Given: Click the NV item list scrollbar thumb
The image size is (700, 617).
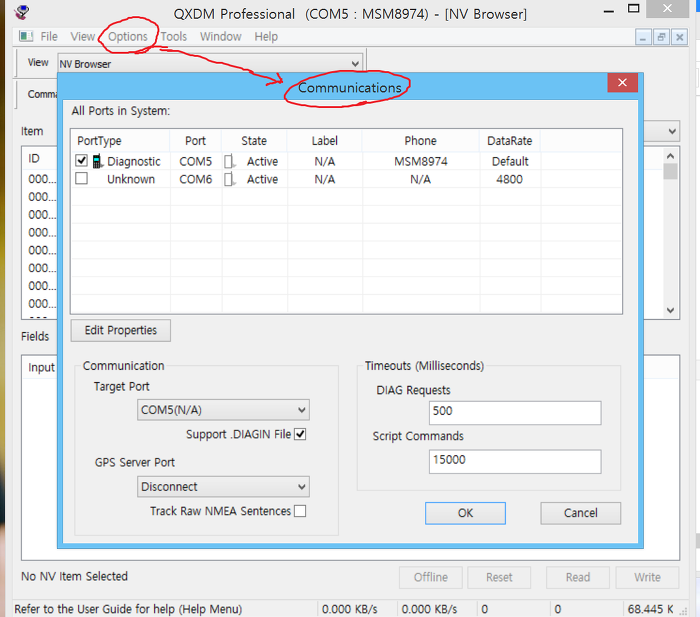Looking at the screenshot, I should tap(670, 171).
